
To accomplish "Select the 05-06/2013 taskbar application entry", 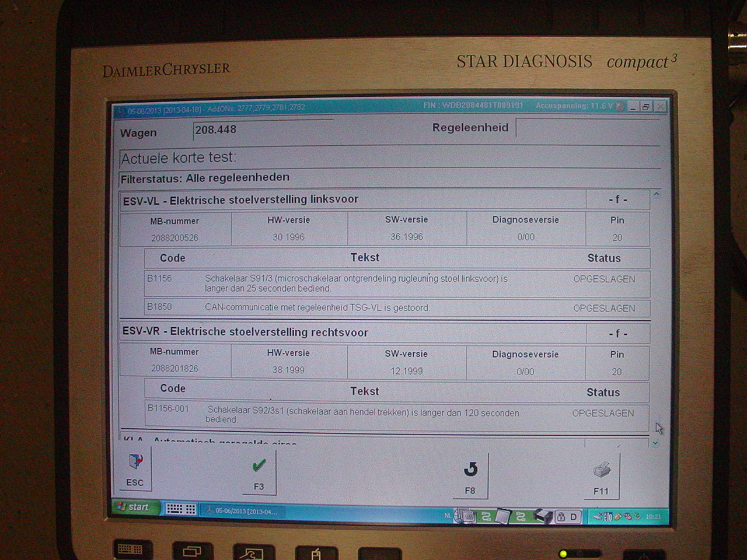I will [242, 511].
